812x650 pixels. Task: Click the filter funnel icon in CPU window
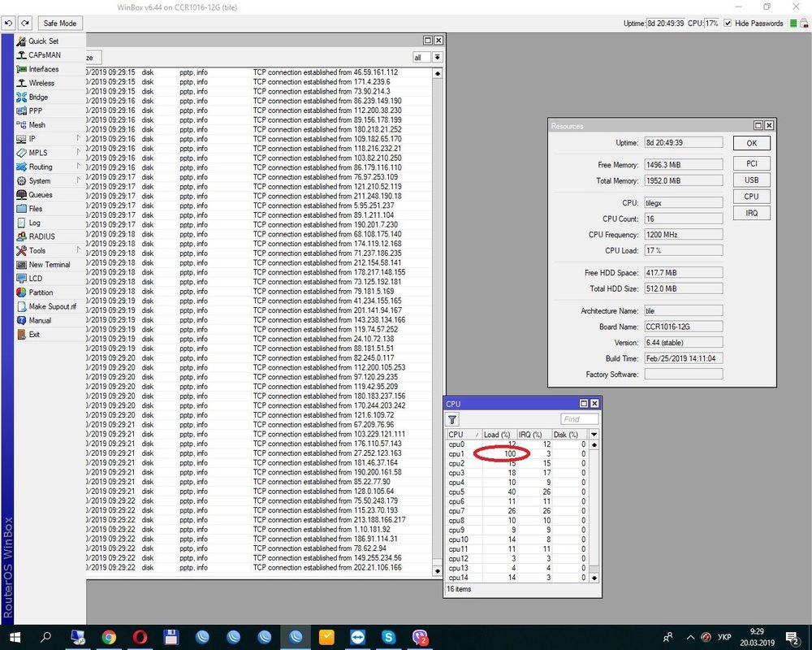[453, 419]
